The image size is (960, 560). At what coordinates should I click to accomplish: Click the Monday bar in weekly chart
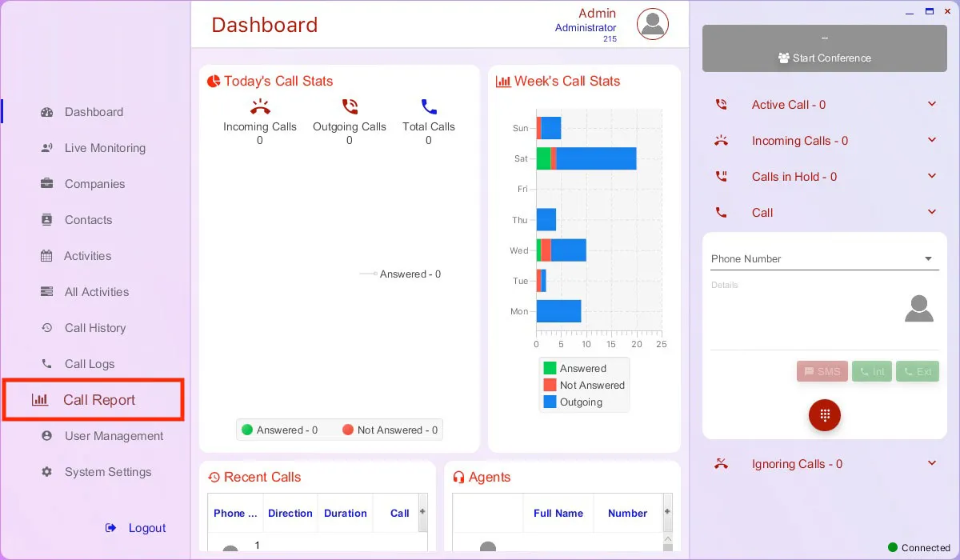558,311
